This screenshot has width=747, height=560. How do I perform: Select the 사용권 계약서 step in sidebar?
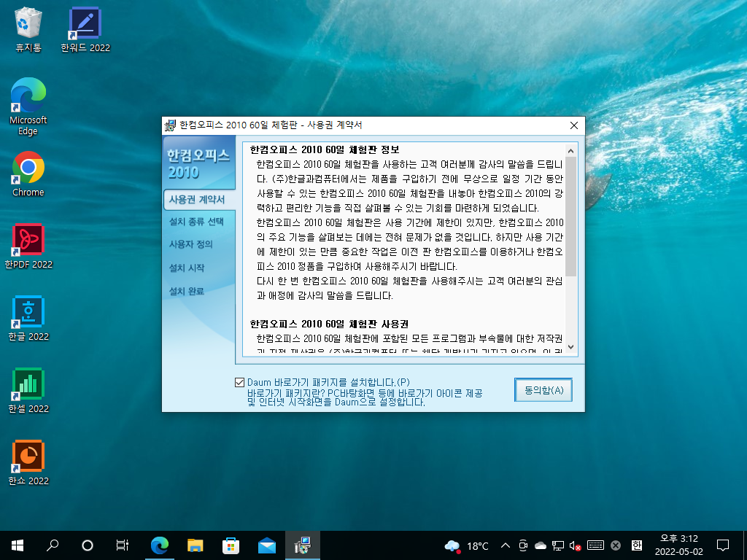click(197, 200)
